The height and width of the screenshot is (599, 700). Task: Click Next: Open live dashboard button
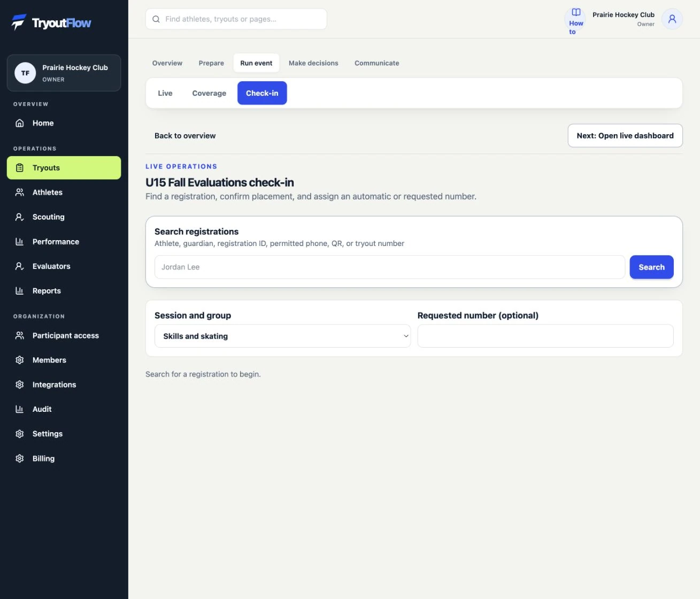coord(625,136)
